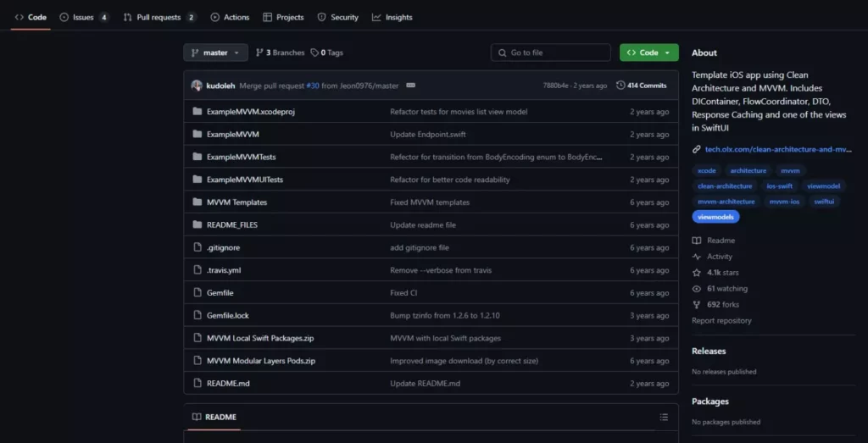View the Insights tab
Image resolution: width=868 pixels, height=443 pixels.
coord(392,17)
